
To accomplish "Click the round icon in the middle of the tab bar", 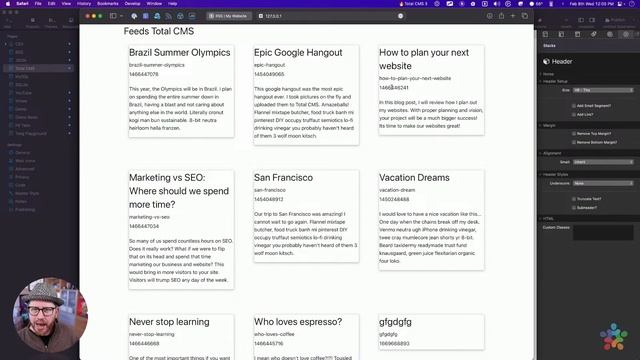I will coord(400,16).
